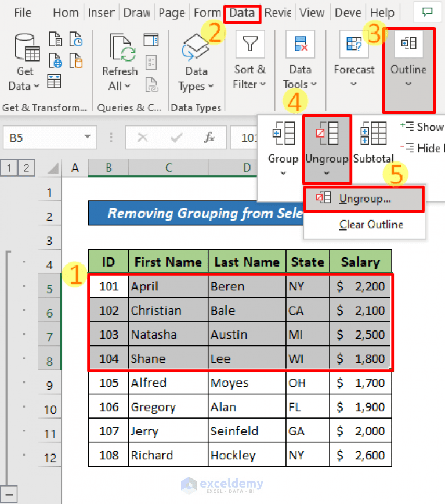445x504 pixels.
Task: Click the Sort & Filter funnel icon
Action: (x=250, y=44)
